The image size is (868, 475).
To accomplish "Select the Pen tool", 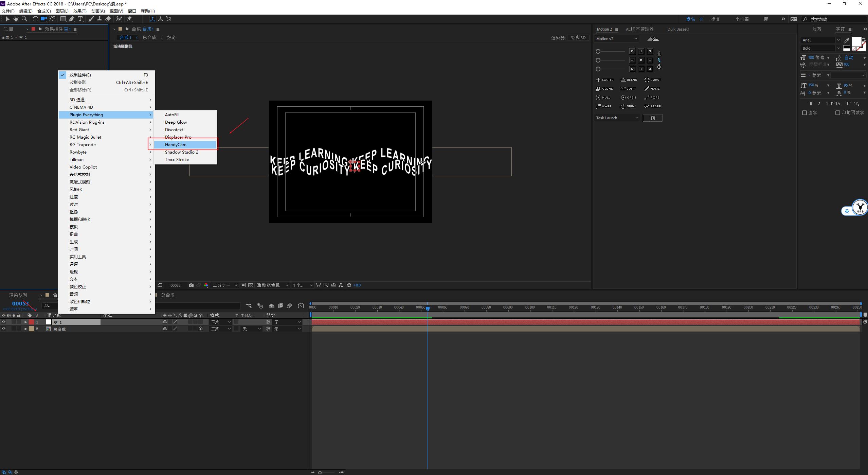I will [72, 19].
